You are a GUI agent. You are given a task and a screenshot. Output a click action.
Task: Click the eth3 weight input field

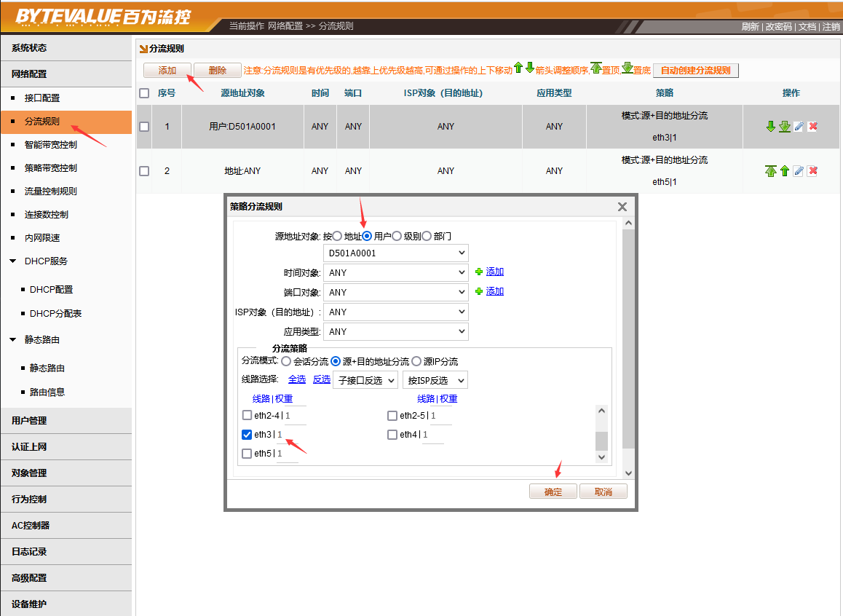(x=290, y=435)
